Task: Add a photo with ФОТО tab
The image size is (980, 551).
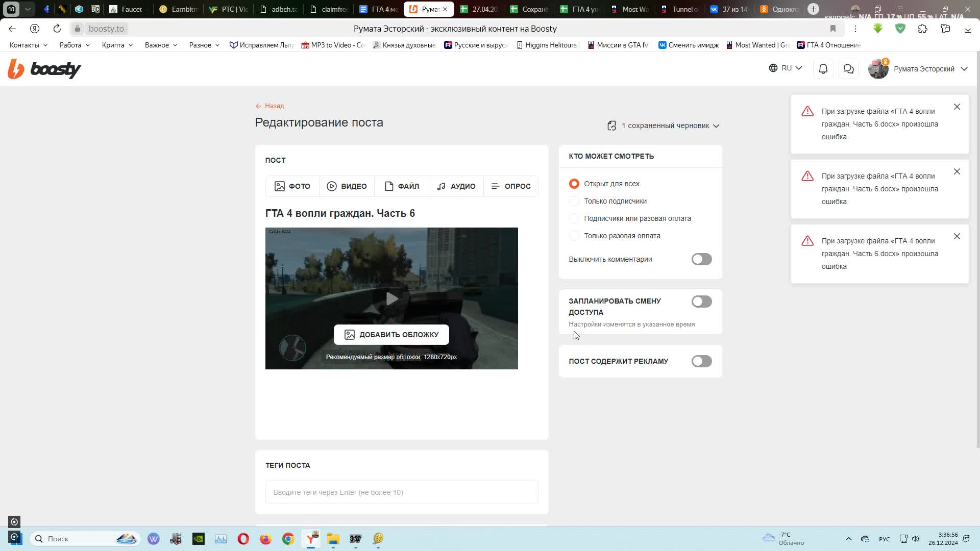Action: pos(292,186)
